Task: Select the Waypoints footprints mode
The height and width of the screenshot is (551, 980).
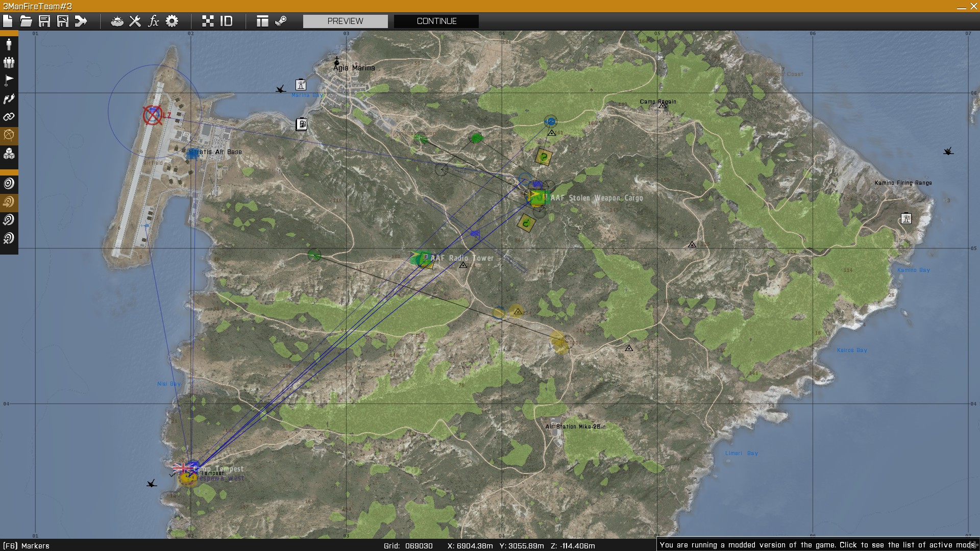Action: click(9, 99)
